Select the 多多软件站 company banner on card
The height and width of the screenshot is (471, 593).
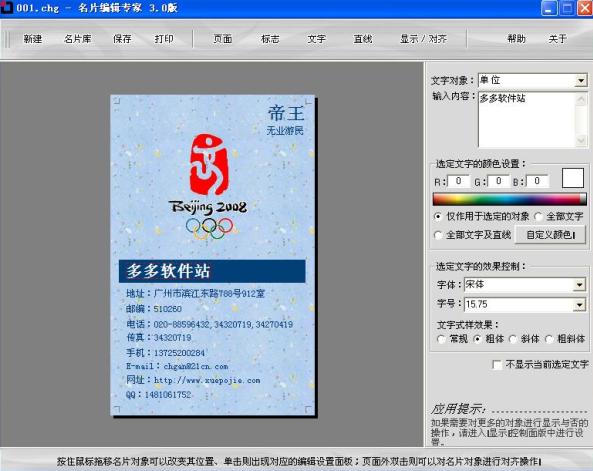[212, 271]
